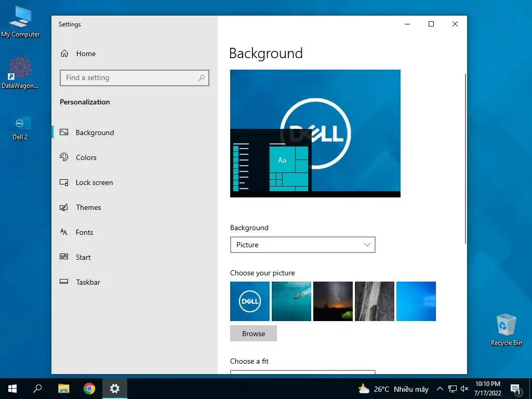Click the muted volume icon in tray

[464, 389]
